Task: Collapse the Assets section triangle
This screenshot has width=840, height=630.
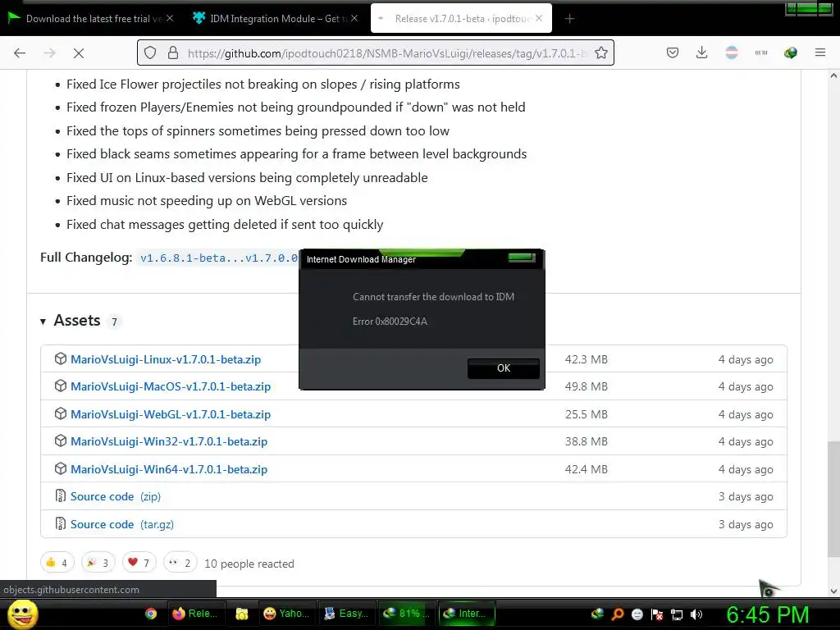Action: pos(43,322)
